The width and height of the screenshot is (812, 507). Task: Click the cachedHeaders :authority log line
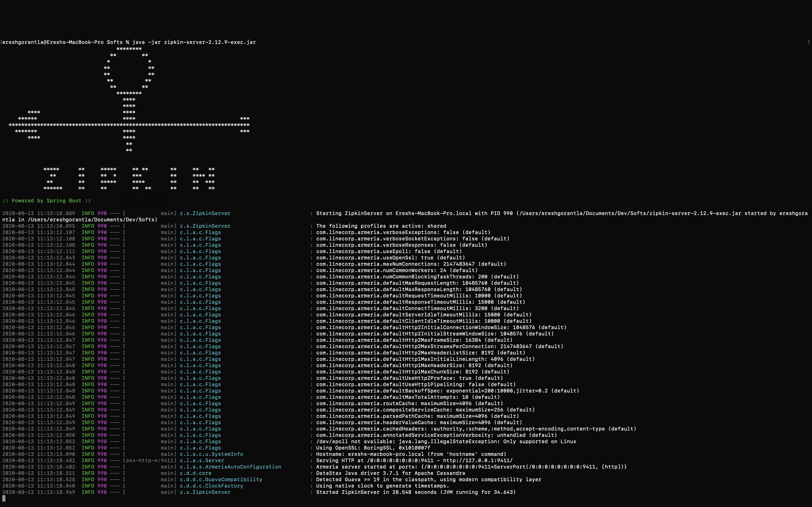476,428
